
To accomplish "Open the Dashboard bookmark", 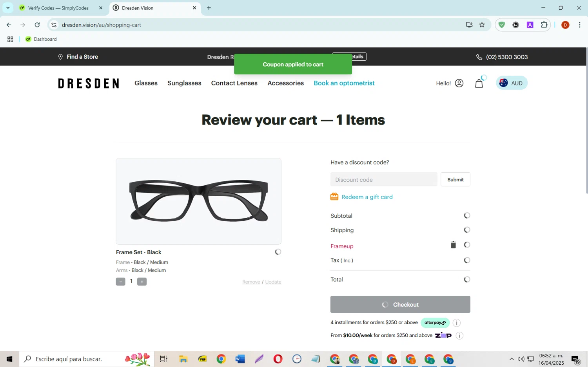I will coord(41,39).
